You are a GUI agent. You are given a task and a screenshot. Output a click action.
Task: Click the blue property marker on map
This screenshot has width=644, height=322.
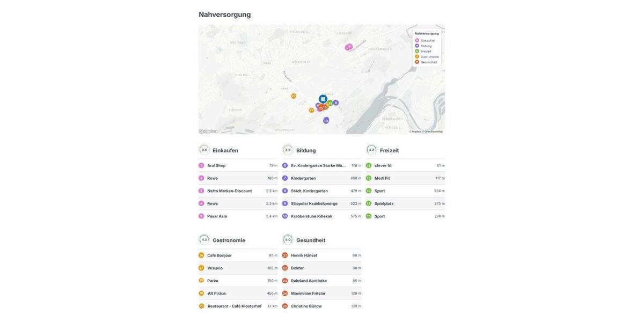click(323, 99)
